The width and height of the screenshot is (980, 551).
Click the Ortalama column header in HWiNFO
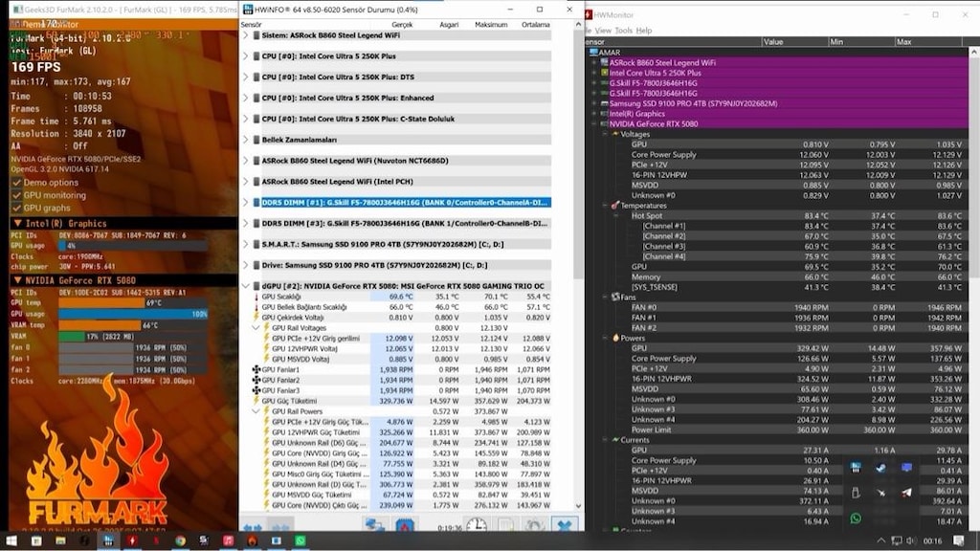tap(536, 24)
